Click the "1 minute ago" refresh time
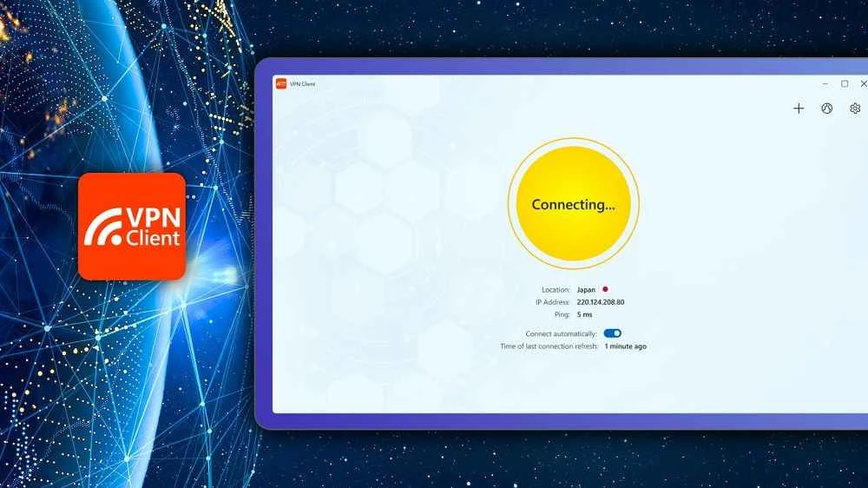 [625, 346]
